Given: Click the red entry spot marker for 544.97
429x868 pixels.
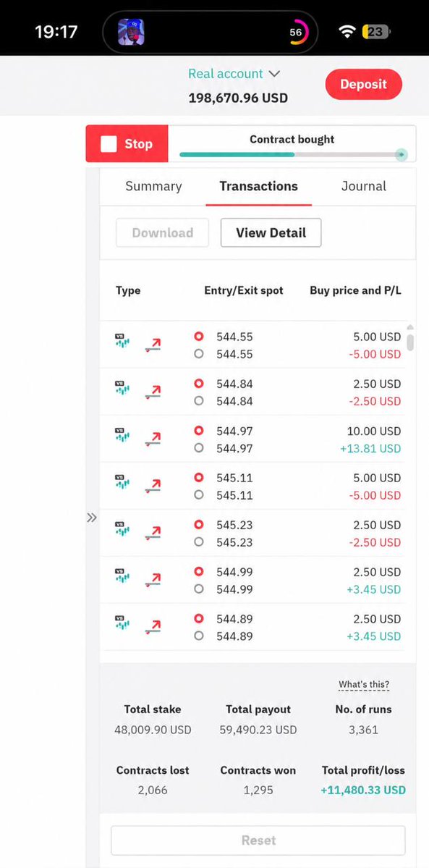Looking at the screenshot, I should click(x=199, y=430).
